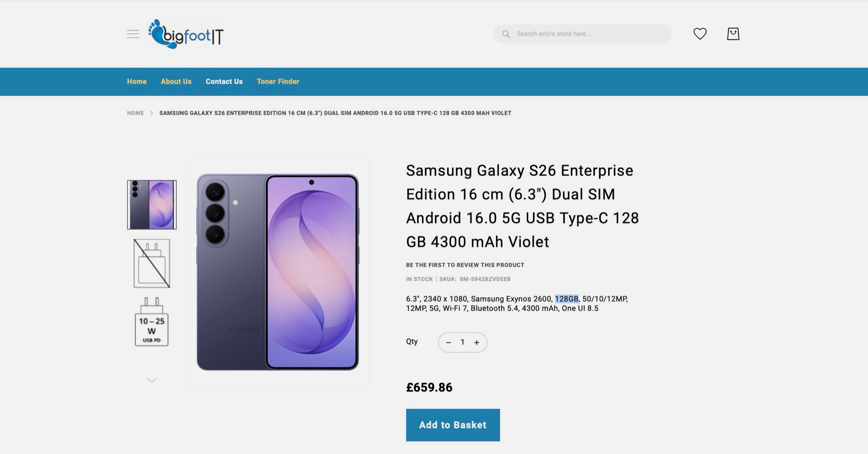
Task: Click the HOME breadcrumb link
Action: click(135, 113)
